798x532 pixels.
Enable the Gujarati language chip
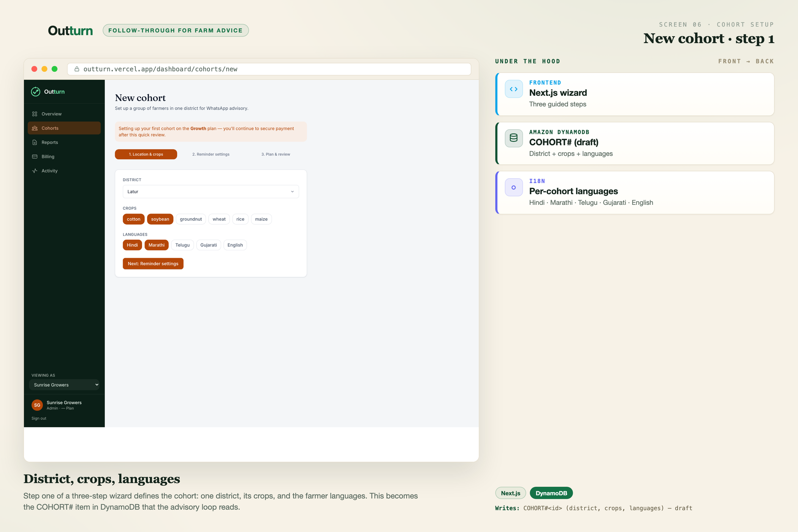click(209, 245)
